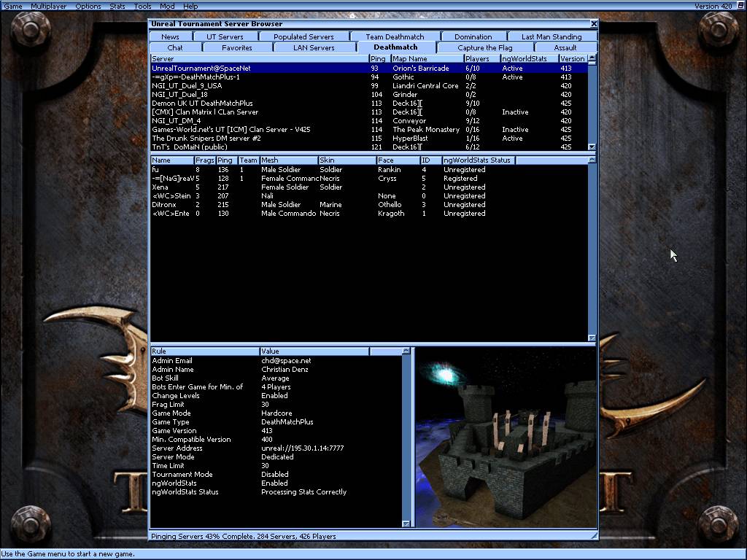Switch to the UT Servers tab
The width and height of the screenshot is (747, 560).
225,36
